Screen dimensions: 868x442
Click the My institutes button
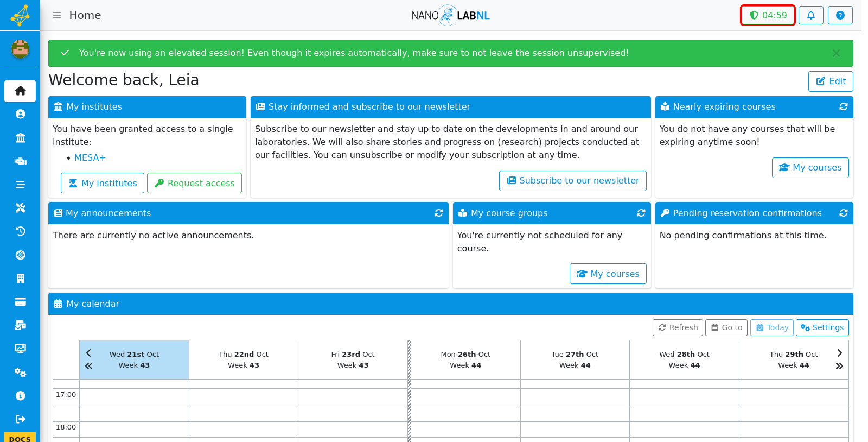[x=103, y=183]
